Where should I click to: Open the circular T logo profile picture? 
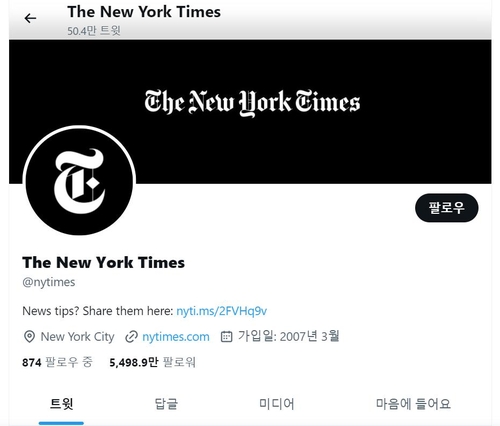(79, 181)
